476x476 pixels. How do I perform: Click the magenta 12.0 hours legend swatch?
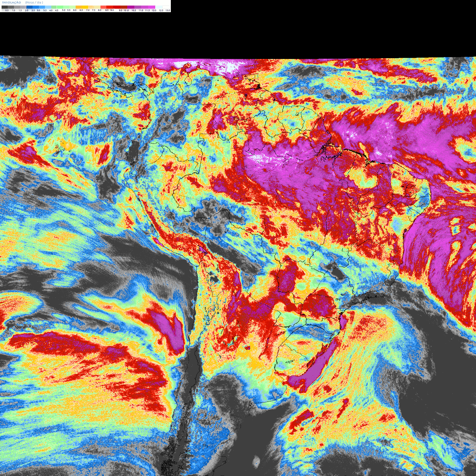point(152,7)
